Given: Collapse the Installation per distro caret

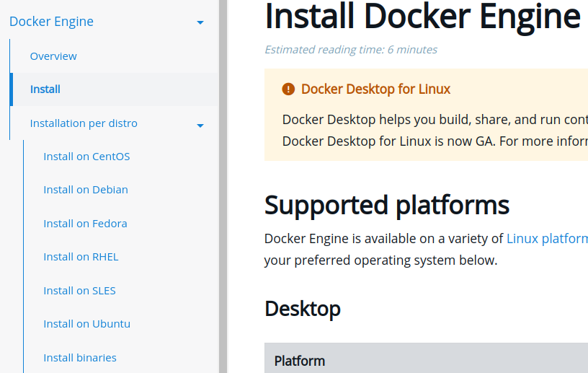Looking at the screenshot, I should click(x=200, y=125).
